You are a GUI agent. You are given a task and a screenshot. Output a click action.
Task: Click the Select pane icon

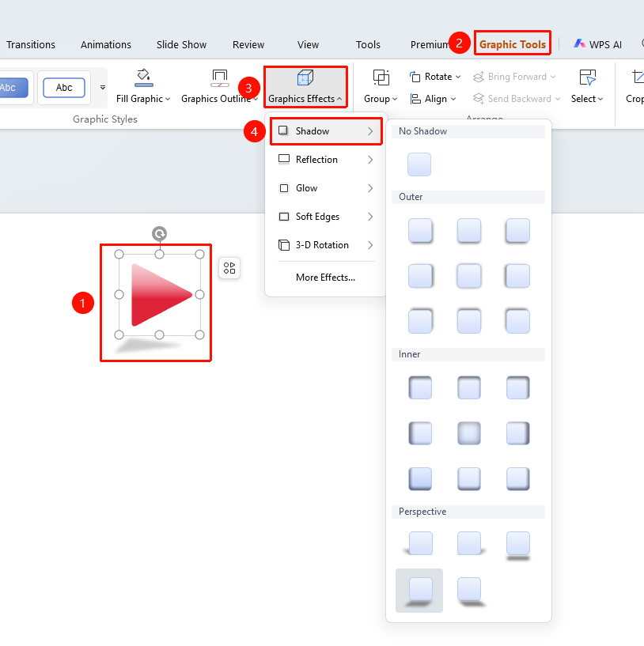pos(587,77)
